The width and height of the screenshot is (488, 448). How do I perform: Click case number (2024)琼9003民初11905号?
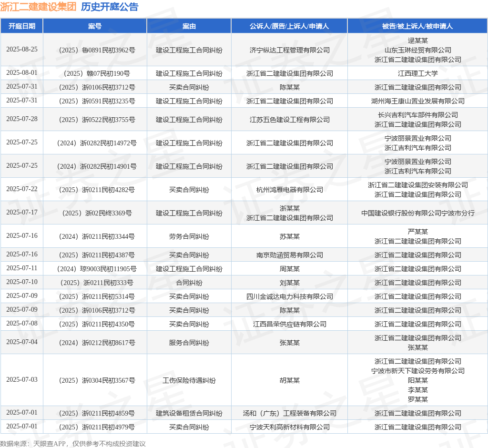click(97, 269)
